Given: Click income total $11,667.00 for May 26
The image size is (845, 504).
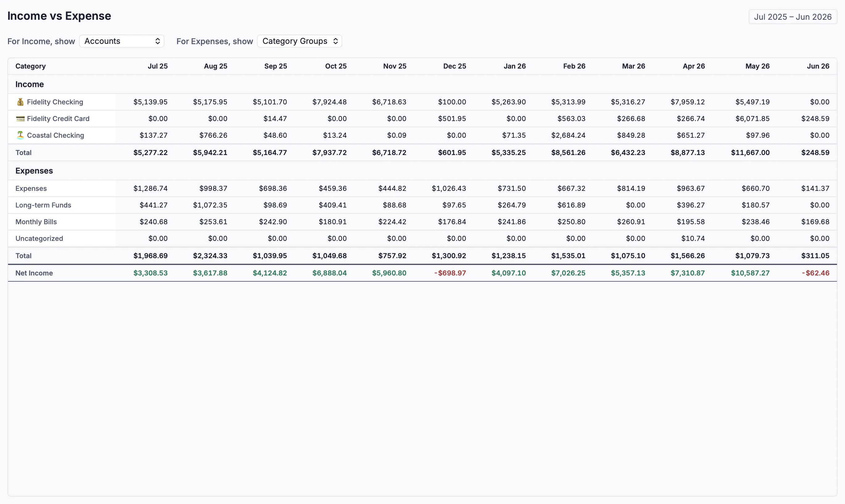Looking at the screenshot, I should pos(750,153).
